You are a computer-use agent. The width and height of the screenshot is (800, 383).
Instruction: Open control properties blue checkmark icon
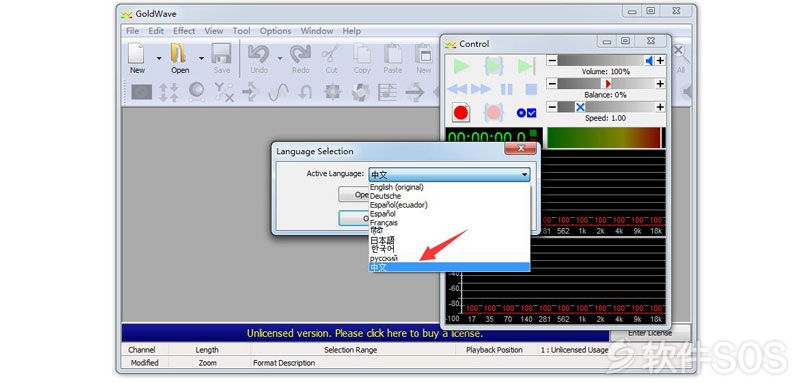(527, 113)
